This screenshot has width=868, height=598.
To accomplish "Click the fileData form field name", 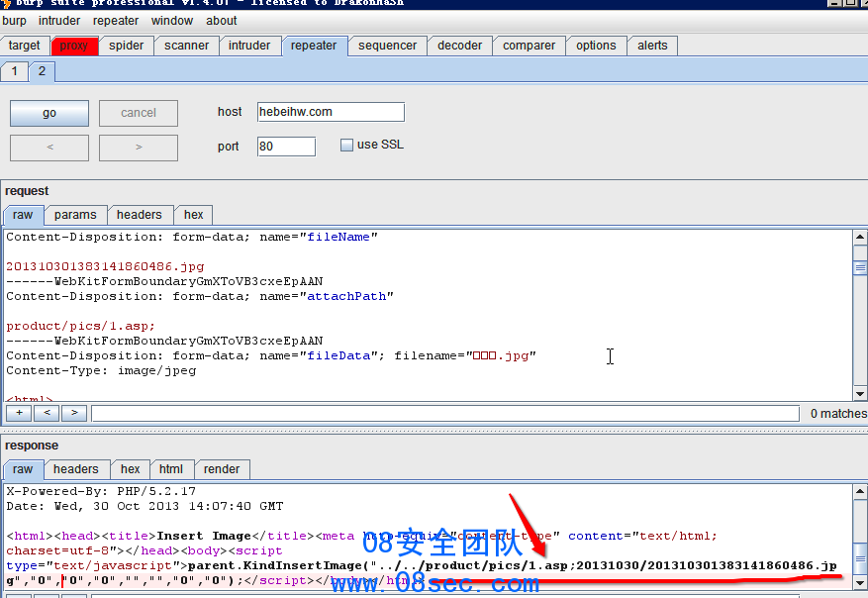I will point(338,356).
